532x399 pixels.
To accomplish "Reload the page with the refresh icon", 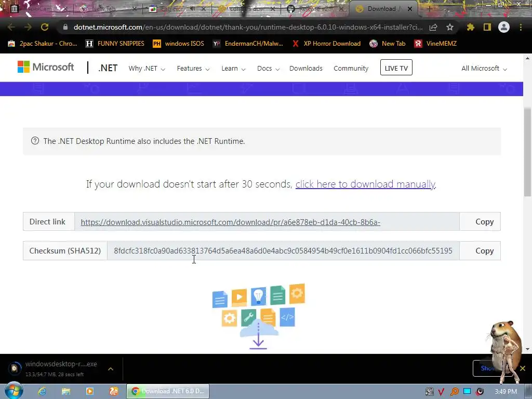I will coord(45,27).
